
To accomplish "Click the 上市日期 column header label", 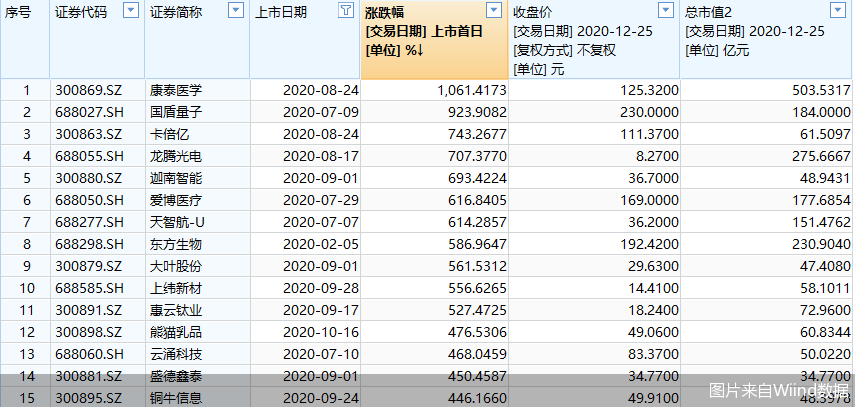I will (x=281, y=13).
